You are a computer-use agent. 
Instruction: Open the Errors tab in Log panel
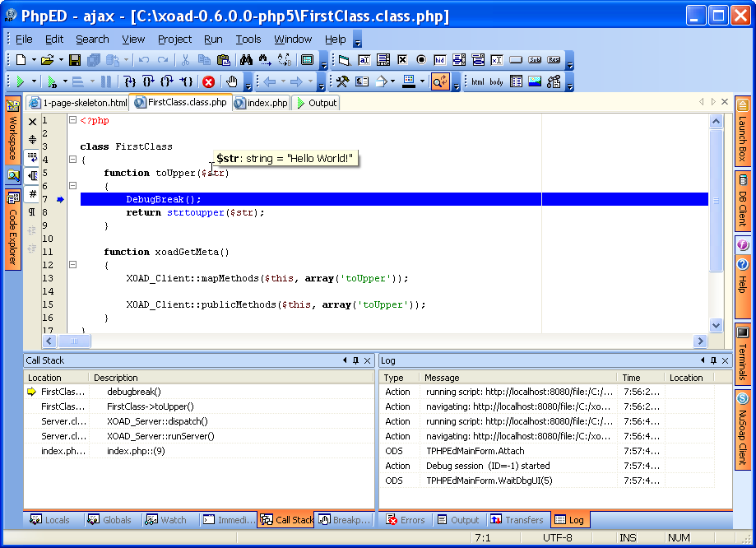(x=406, y=519)
